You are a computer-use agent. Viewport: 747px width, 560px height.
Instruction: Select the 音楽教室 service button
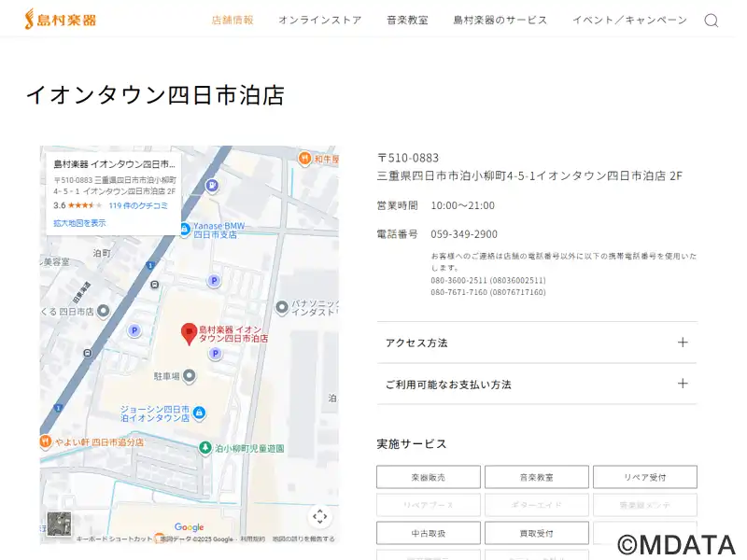[536, 477]
